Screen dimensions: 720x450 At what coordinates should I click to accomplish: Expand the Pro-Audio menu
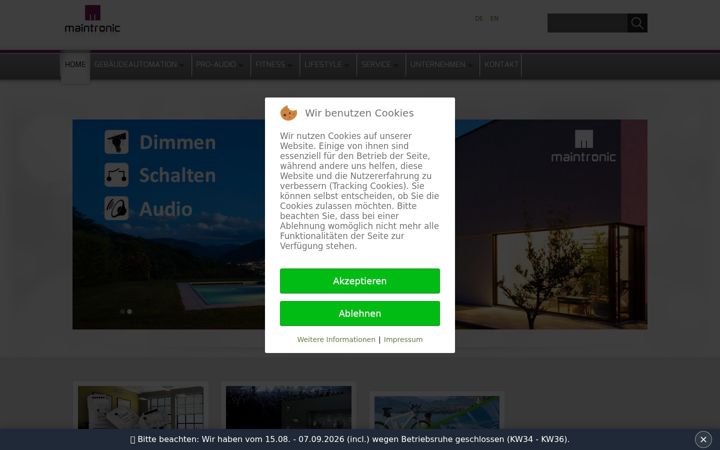pyautogui.click(x=219, y=65)
